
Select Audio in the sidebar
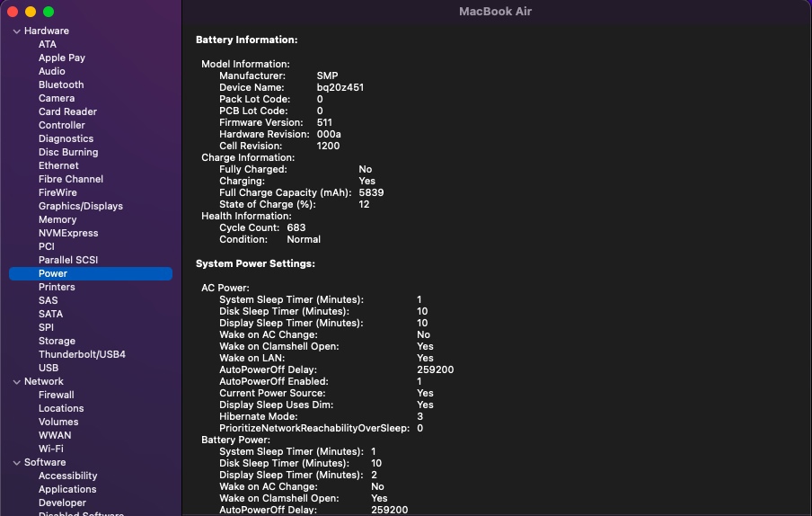point(52,72)
